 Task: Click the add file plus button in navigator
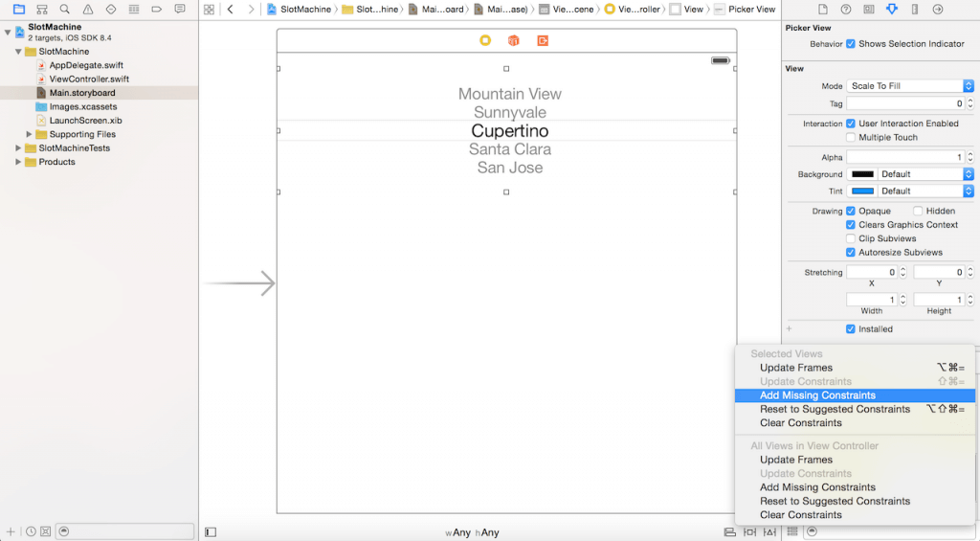point(11,531)
